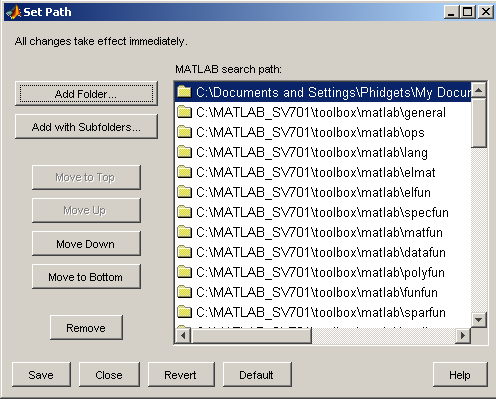The image size is (496, 399).
Task: Move selected path down with Move Down
Action: coord(86,244)
